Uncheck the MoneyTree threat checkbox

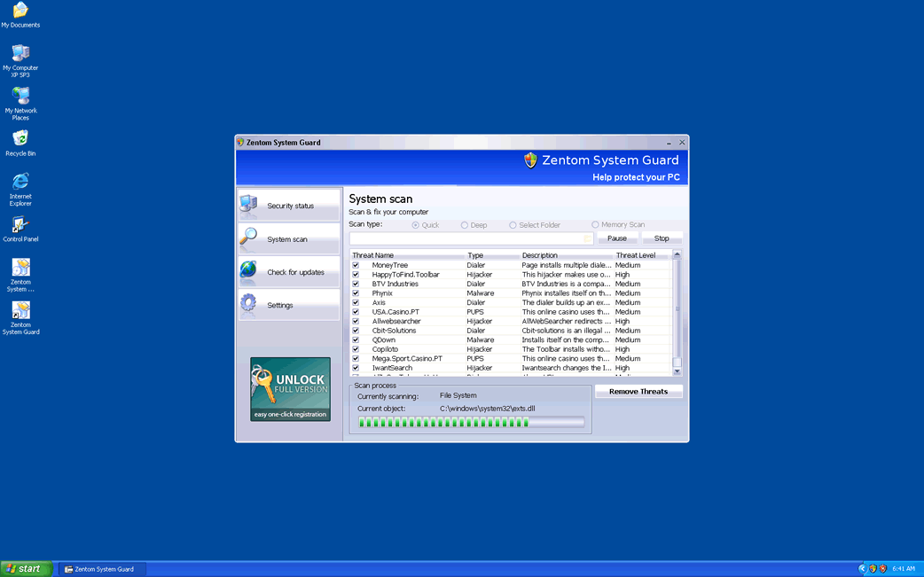click(356, 265)
